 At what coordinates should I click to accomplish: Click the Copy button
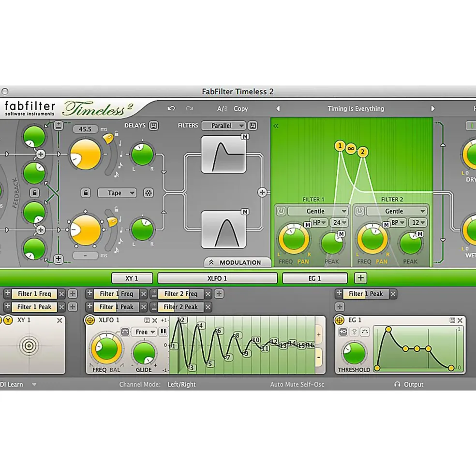pos(241,109)
